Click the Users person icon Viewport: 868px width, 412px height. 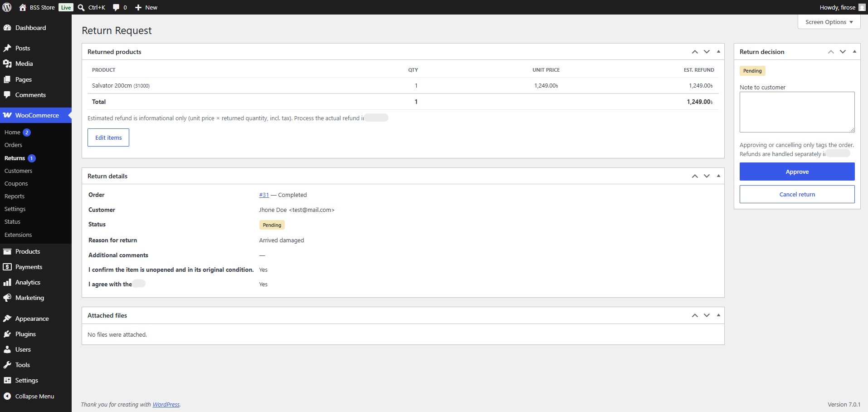(7, 349)
